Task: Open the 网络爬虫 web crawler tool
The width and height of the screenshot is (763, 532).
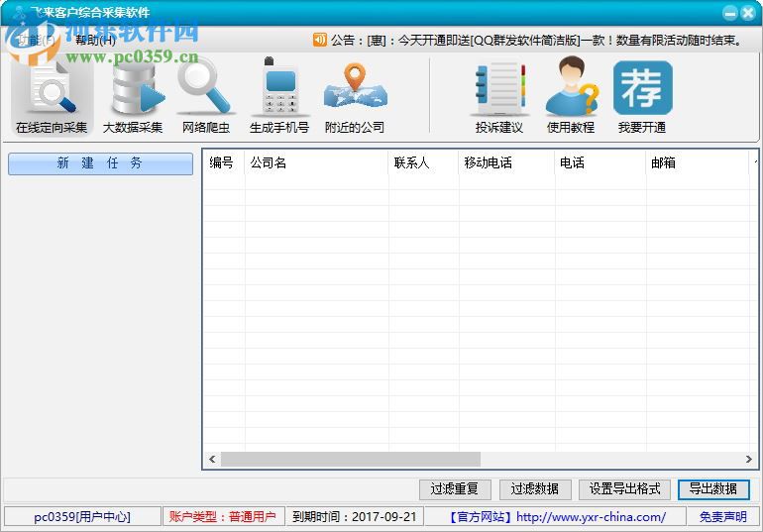Action: [x=205, y=96]
